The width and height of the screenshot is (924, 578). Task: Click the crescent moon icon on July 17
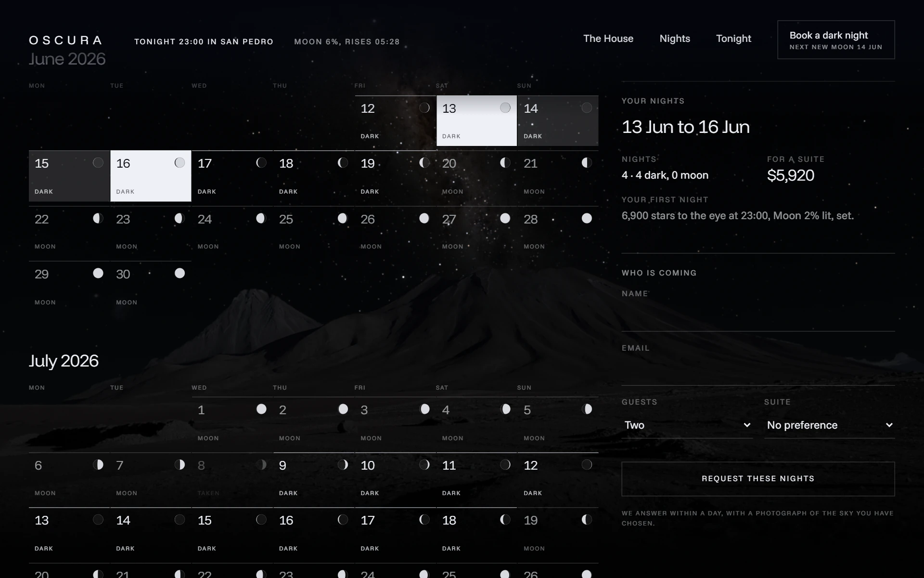click(424, 520)
